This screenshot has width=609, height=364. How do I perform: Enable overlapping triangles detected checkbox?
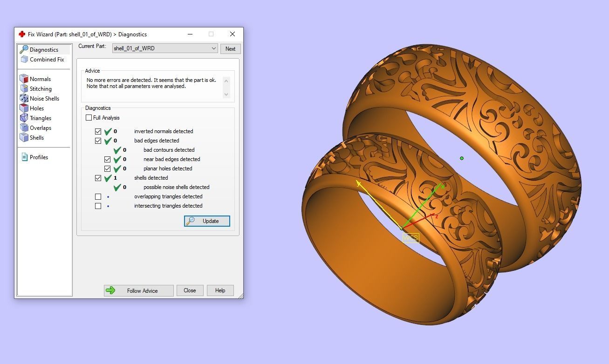(98, 196)
